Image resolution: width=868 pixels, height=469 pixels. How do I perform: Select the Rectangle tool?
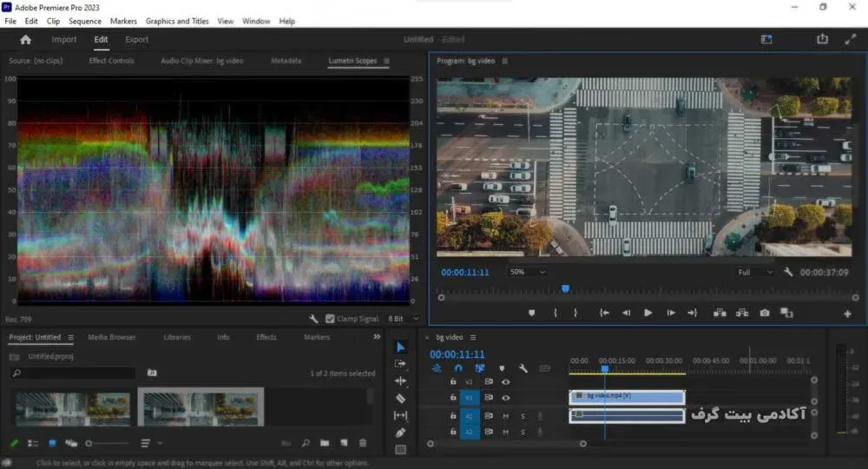point(400,449)
